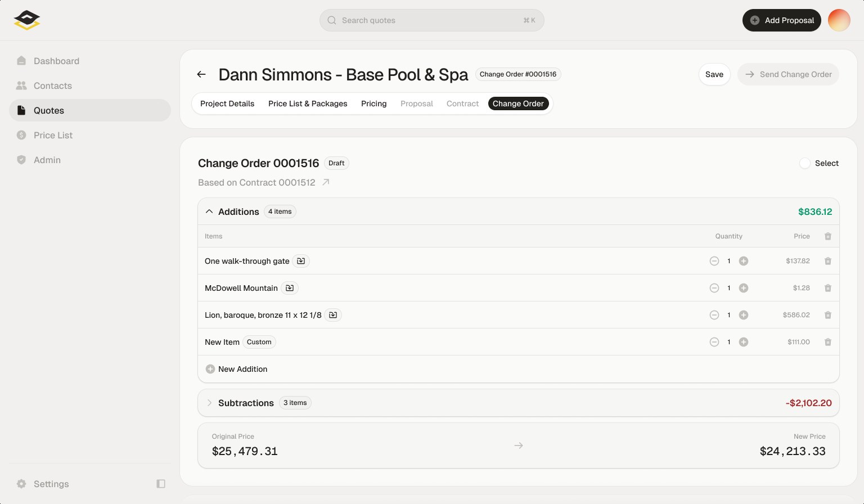Remove the New Item custom row
Image resolution: width=864 pixels, height=504 pixels.
(x=828, y=342)
